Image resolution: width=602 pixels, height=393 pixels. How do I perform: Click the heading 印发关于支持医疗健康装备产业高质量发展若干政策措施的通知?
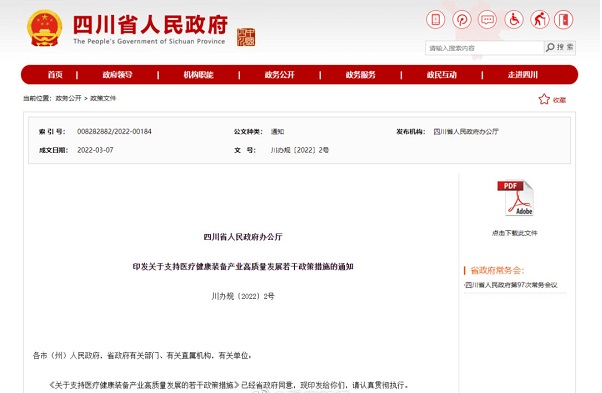click(243, 266)
